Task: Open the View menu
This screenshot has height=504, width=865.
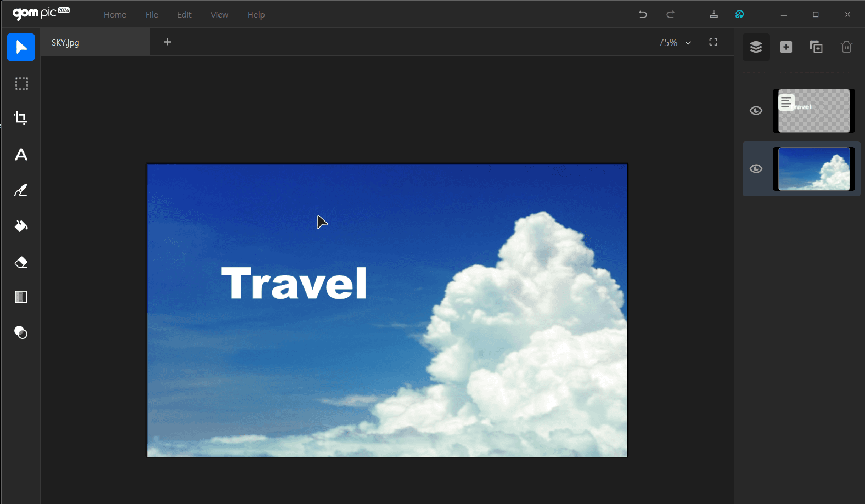Action: pos(219,15)
